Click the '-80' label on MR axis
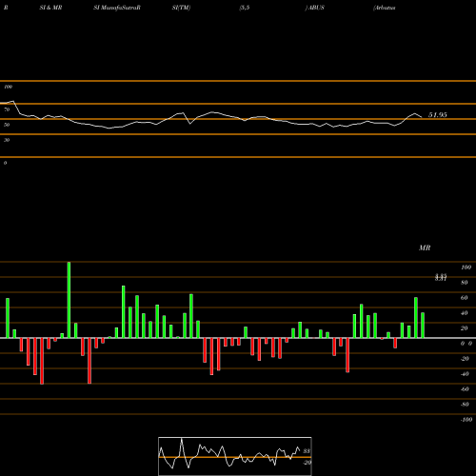Viewport: 476px width, 476px height. click(465, 405)
